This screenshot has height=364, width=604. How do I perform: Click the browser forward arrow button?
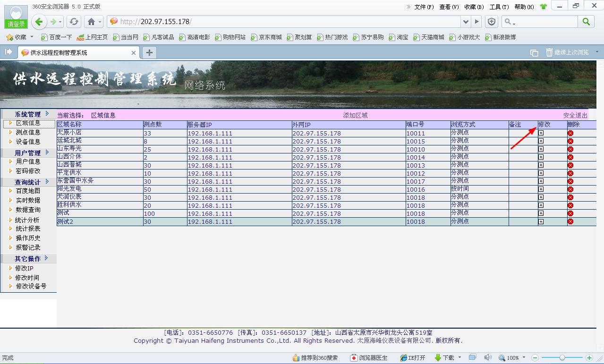tap(53, 22)
